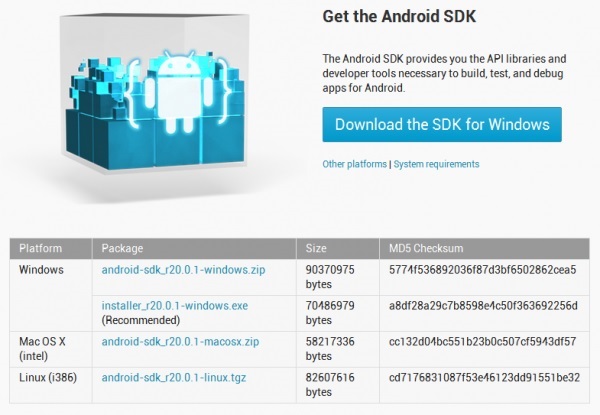
Task: Select the Windows zip MD5 checksum text
Action: 482,270
